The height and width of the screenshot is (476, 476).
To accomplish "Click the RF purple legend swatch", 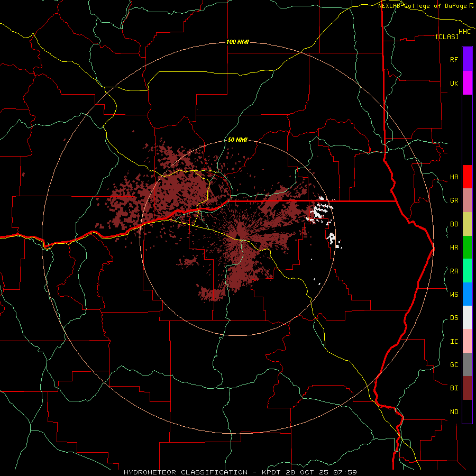I will tap(467, 59).
